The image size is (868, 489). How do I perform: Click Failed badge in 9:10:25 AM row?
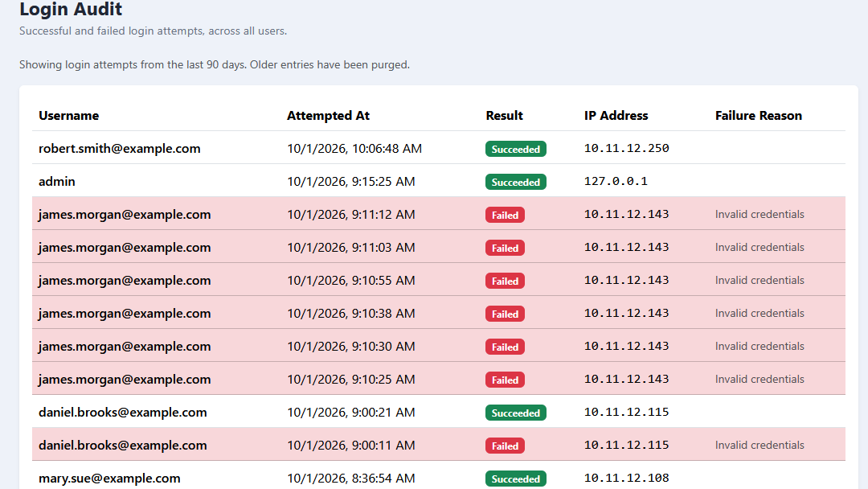(x=505, y=380)
